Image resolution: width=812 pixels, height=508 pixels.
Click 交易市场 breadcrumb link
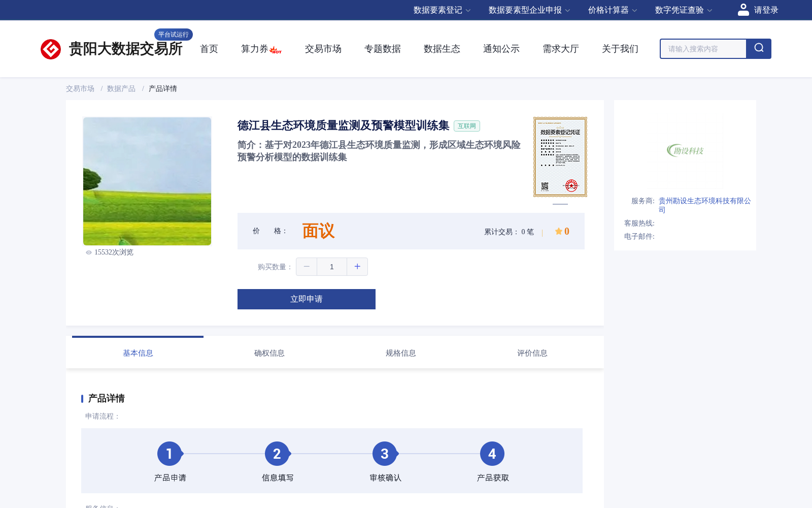[x=80, y=88]
